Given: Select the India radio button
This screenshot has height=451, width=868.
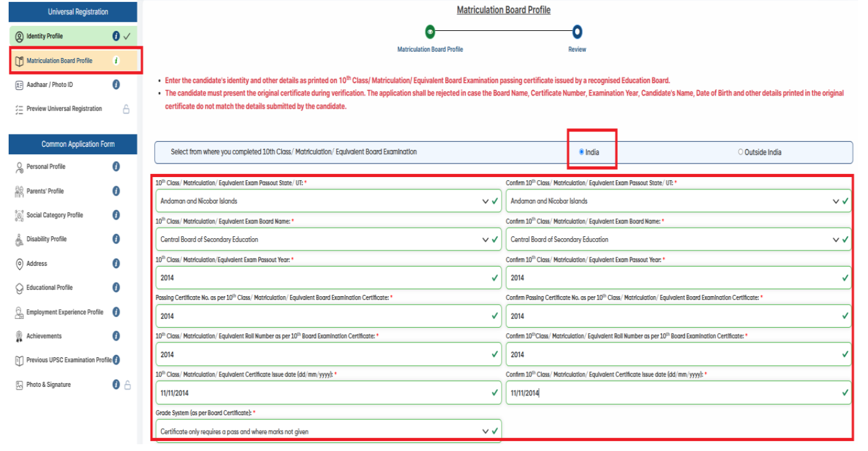Looking at the screenshot, I should point(581,152).
